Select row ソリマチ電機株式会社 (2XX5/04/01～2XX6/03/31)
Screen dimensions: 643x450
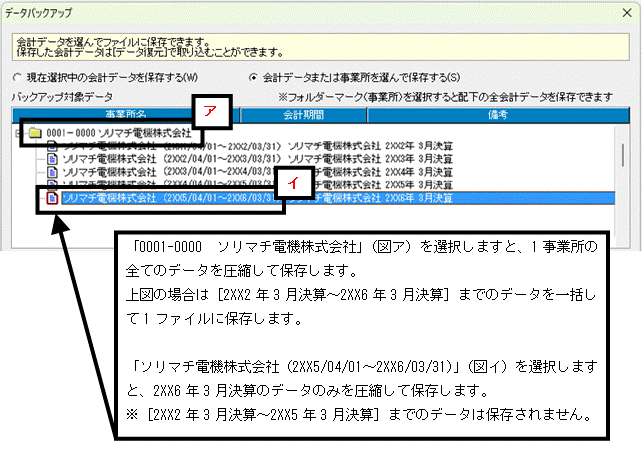click(338, 198)
